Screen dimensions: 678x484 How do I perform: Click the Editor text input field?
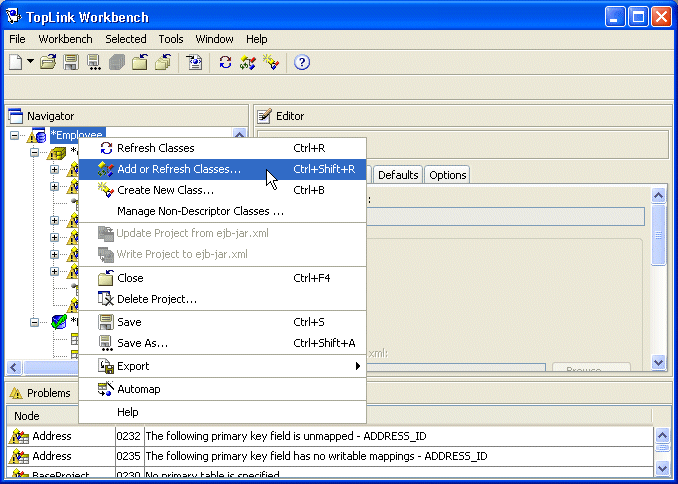pyautogui.click(x=505, y=216)
